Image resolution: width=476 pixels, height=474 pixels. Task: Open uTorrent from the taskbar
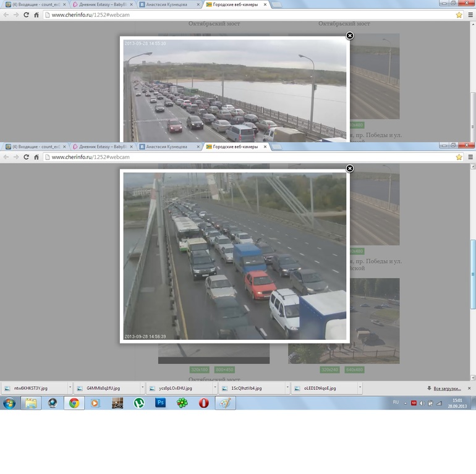139,403
